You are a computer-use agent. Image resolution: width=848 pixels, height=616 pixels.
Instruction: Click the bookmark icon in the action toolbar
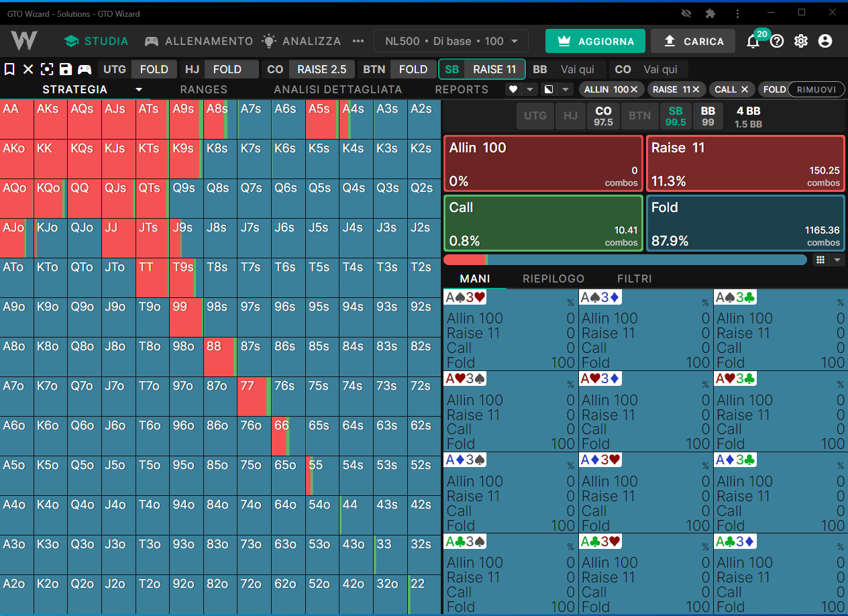coord(9,69)
